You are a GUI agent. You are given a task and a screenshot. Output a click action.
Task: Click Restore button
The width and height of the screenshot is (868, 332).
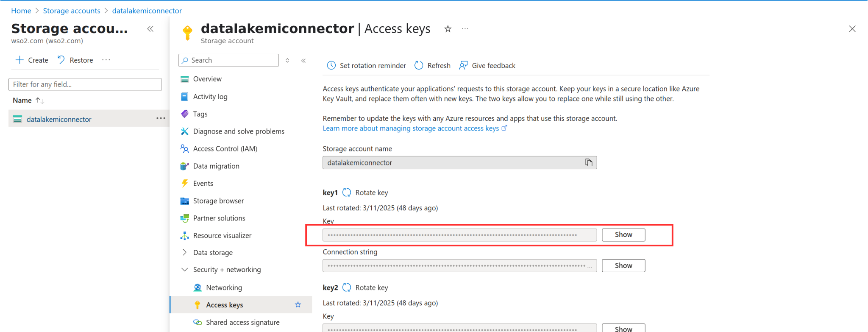(x=75, y=60)
